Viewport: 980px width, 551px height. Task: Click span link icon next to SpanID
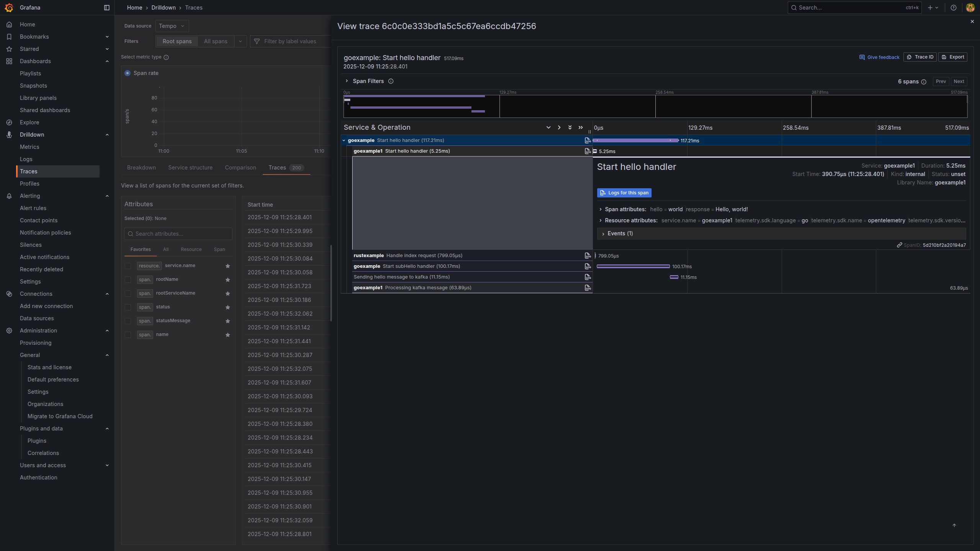click(899, 245)
